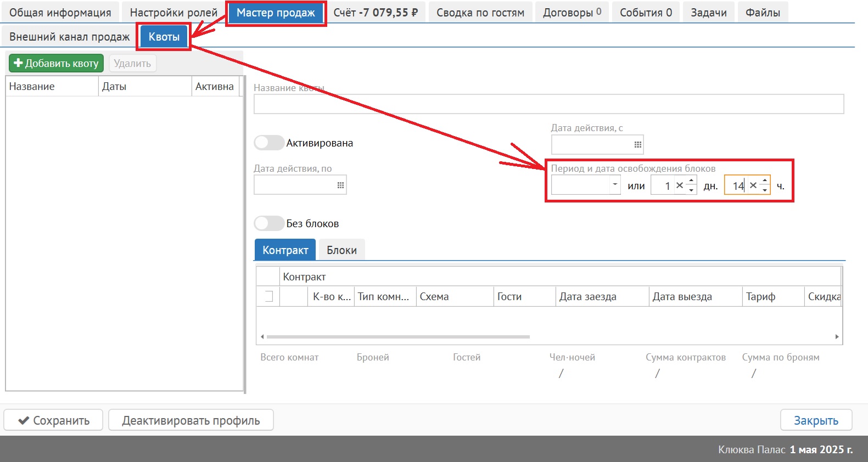868x462 pixels.
Task: Increase the days value with up arrow
Action: (691, 181)
